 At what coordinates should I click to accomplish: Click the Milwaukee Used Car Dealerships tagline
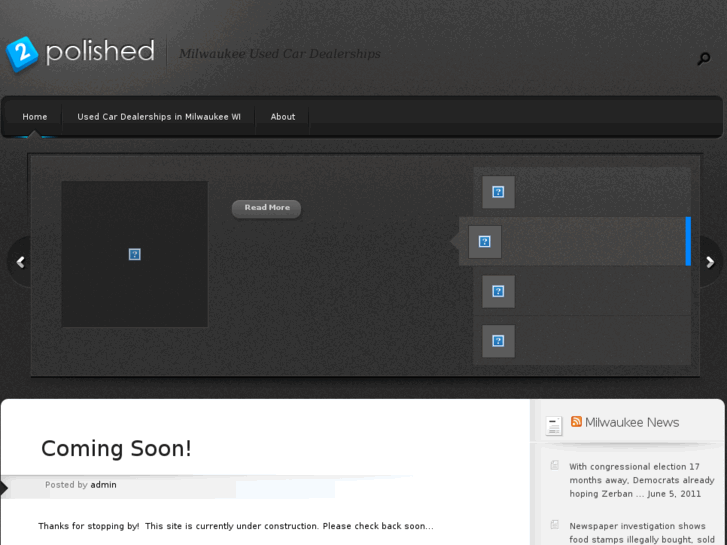[280, 54]
